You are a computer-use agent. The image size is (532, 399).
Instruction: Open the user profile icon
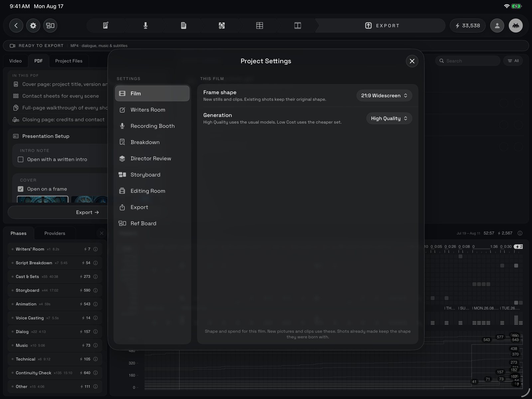tap(497, 26)
